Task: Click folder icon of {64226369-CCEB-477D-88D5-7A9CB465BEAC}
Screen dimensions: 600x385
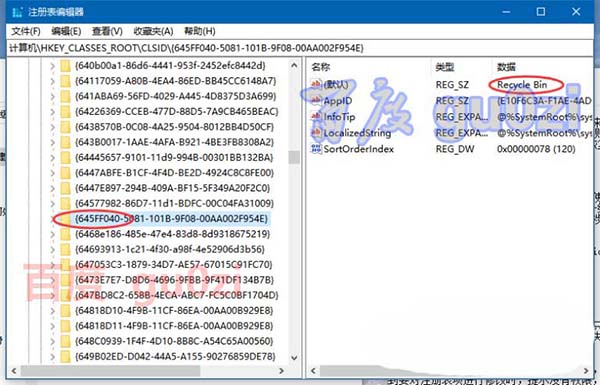Action: (x=66, y=112)
